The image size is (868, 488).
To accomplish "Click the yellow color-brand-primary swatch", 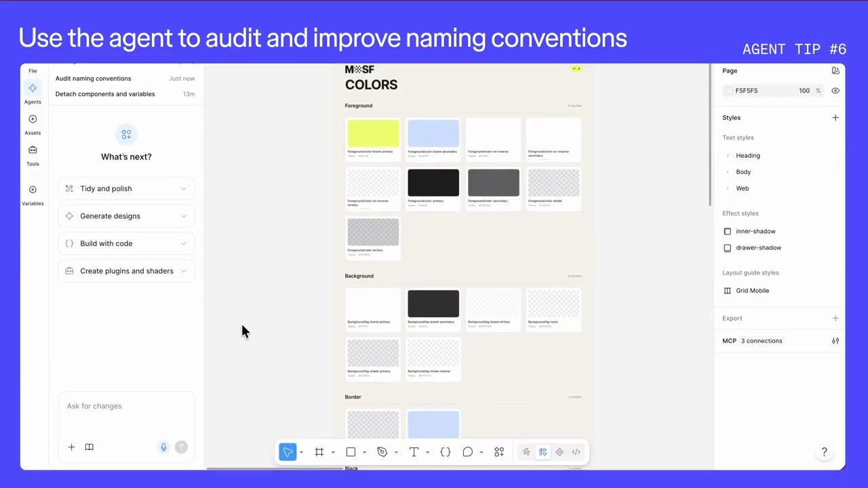I will (373, 134).
